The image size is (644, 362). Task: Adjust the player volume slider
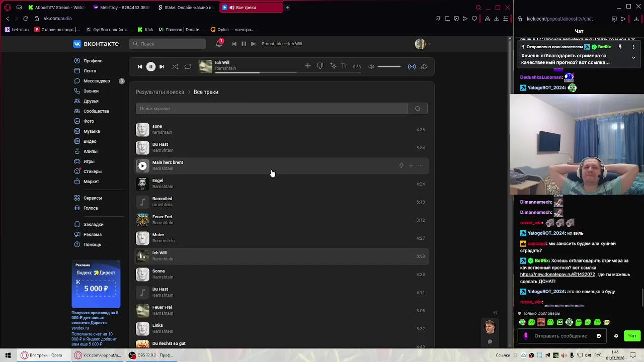point(389,66)
